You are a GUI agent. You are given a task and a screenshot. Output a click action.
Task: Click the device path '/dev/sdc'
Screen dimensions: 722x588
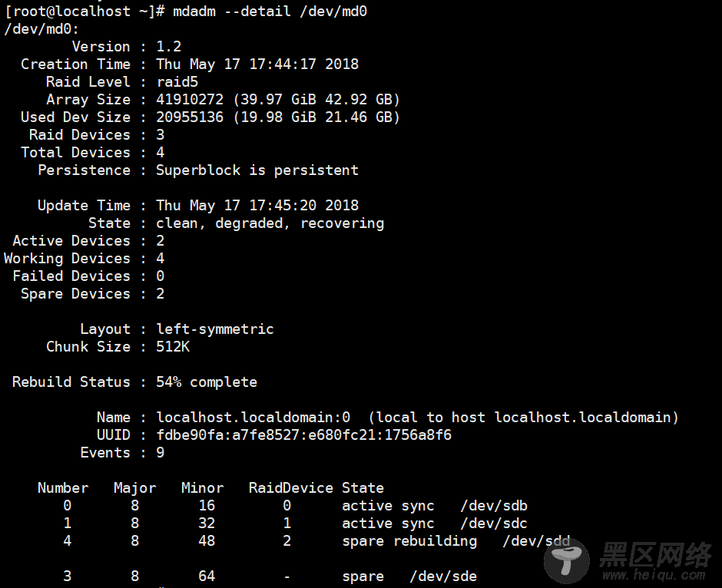pyautogui.click(x=494, y=523)
